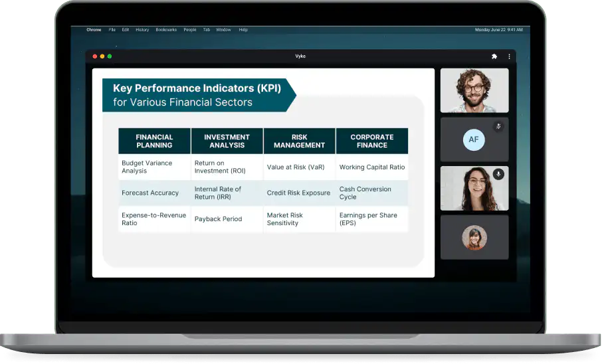Click the AF initials avatar
Image resolution: width=602 pixels, height=364 pixels.
click(474, 139)
